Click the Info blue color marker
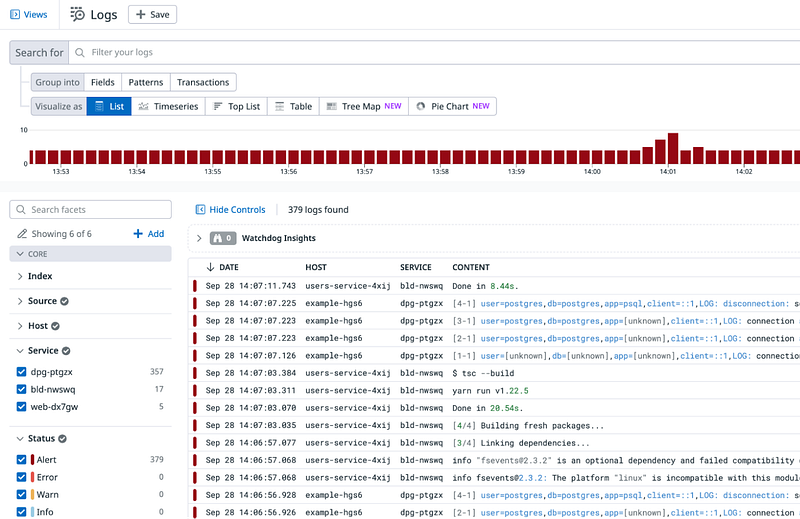 [33, 512]
